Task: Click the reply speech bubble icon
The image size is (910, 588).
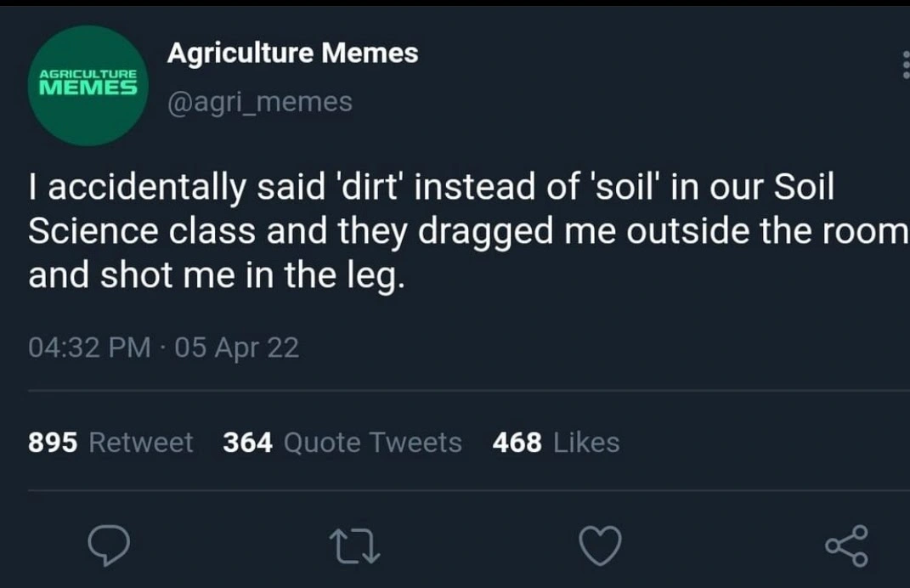Action: click(x=110, y=545)
